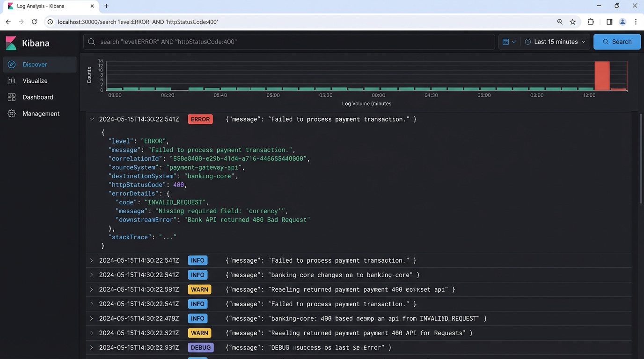Click the browser reload icon

[x=34, y=22]
